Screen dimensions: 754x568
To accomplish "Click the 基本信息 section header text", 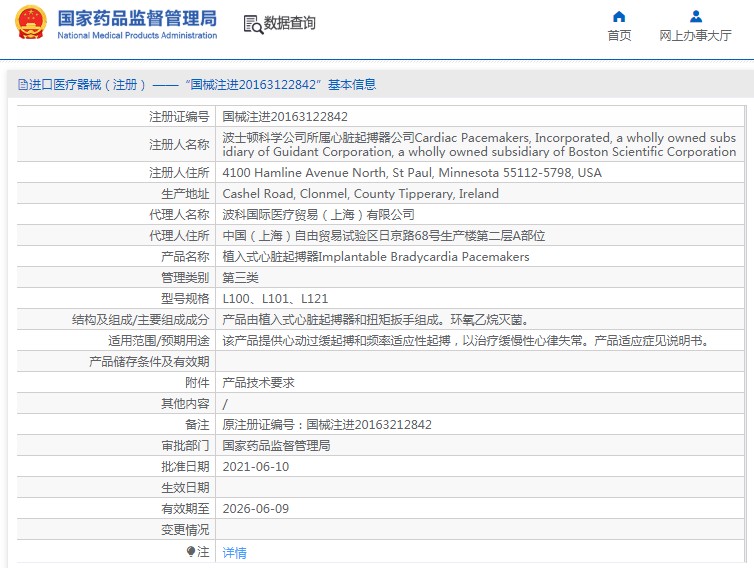I will (x=352, y=85).
